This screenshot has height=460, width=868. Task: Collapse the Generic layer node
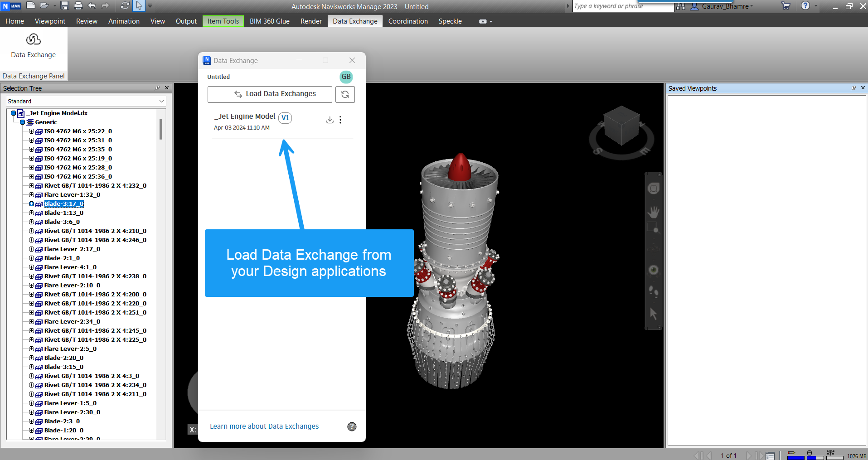[22, 122]
